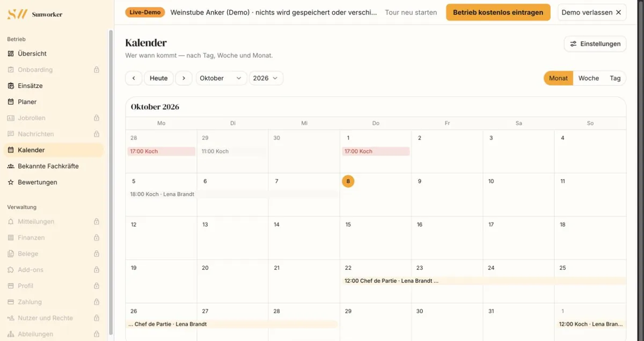Image resolution: width=644 pixels, height=341 pixels.
Task: Click the lock icon beside Add-ons
Action: click(x=97, y=270)
